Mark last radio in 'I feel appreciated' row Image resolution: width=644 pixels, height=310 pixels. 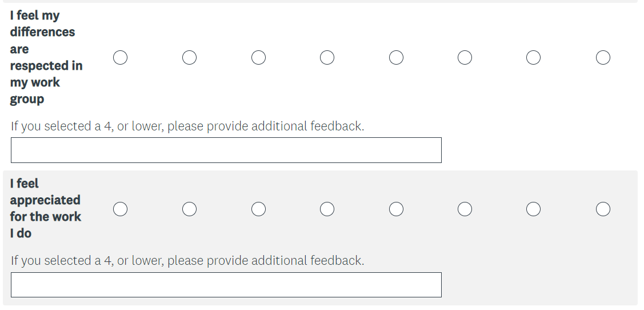[x=603, y=209]
